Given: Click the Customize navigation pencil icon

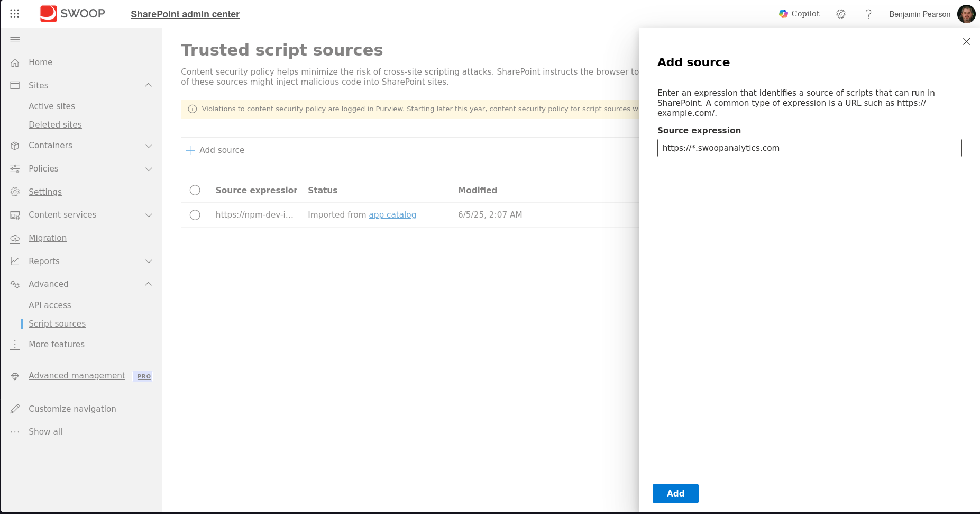Looking at the screenshot, I should [x=15, y=409].
